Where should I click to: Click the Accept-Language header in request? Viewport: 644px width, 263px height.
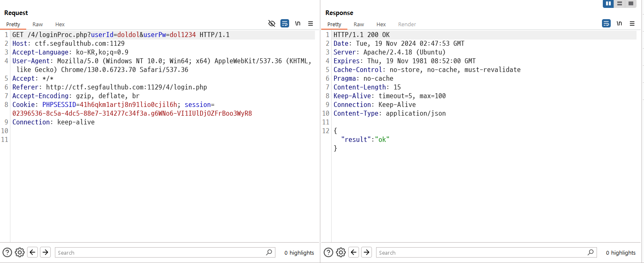(70, 52)
